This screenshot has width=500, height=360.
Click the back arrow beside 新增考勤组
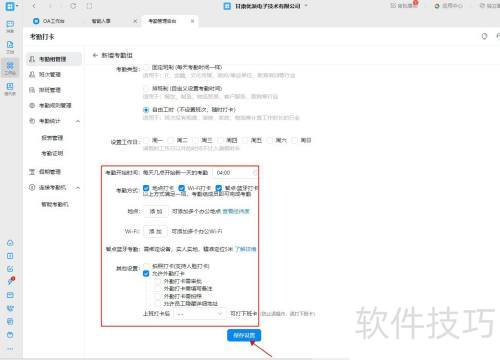pyautogui.click(x=95, y=55)
